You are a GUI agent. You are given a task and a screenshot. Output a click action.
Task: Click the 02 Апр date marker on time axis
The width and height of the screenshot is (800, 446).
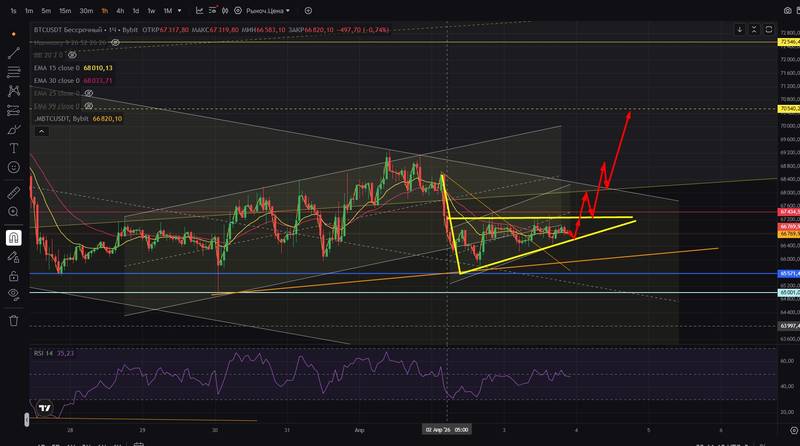(x=447, y=430)
